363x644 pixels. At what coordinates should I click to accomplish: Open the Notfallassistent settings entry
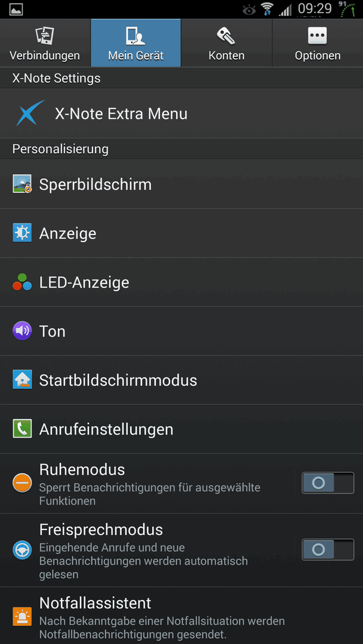(181, 615)
